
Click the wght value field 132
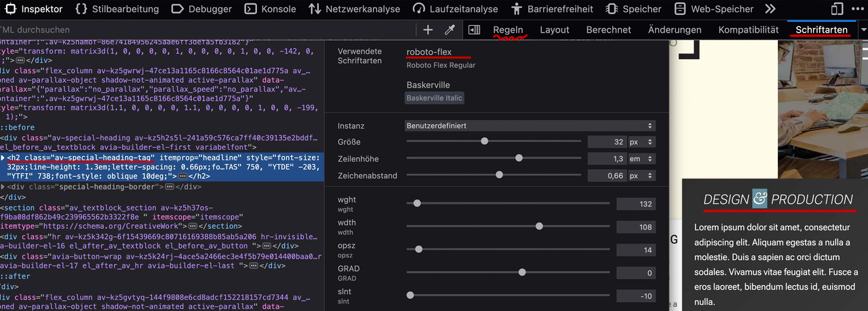pyautogui.click(x=636, y=204)
